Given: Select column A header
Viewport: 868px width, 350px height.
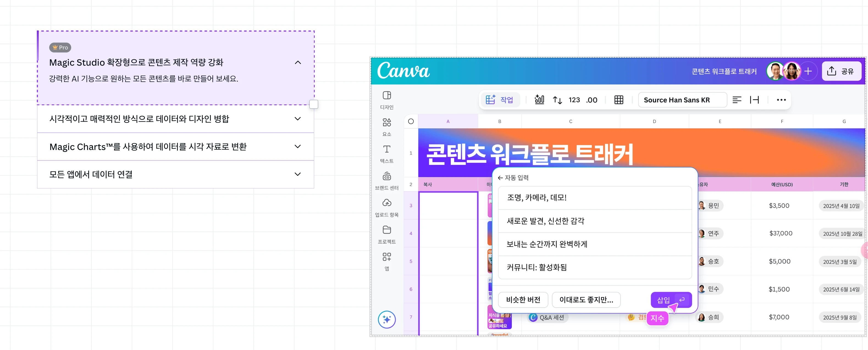Looking at the screenshot, I should (448, 121).
